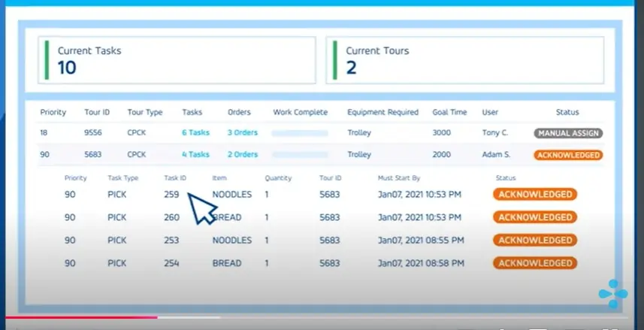This screenshot has height=330, width=644.
Task: Click the Item column header
Action: (x=219, y=178)
